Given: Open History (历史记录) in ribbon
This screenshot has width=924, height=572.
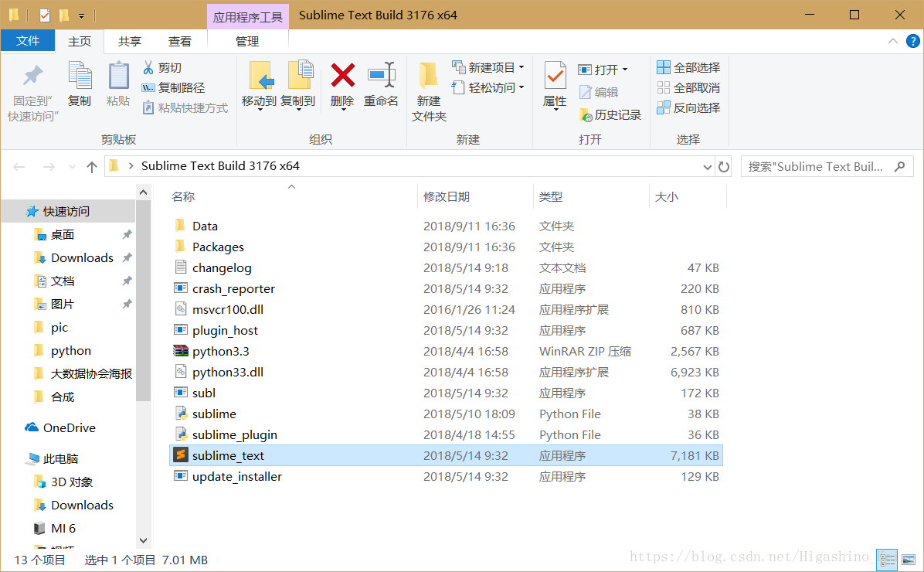Looking at the screenshot, I should point(610,115).
